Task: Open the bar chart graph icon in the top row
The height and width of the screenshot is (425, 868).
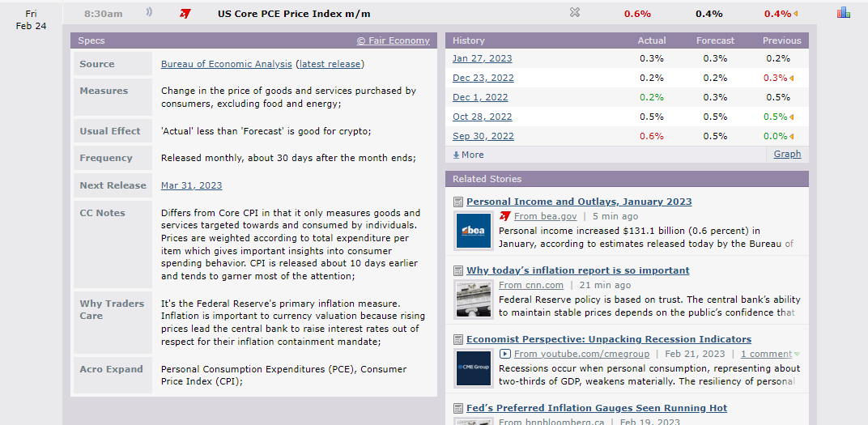Action: [x=843, y=12]
